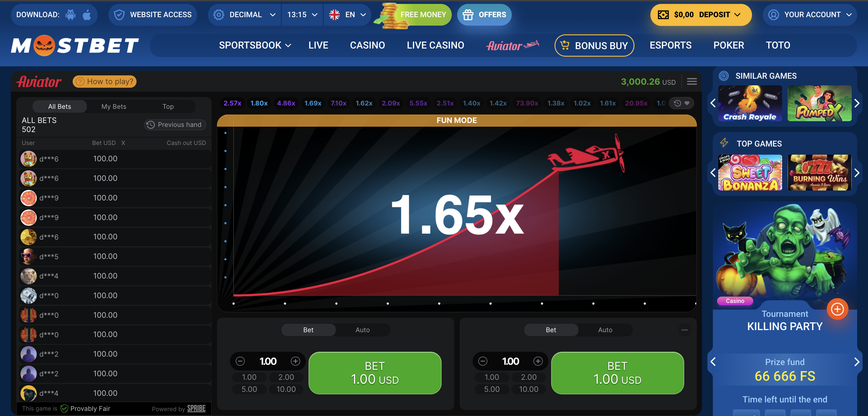Screen dimensions: 868x416
Task: Click the gift icon in Offers
Action: click(468, 14)
